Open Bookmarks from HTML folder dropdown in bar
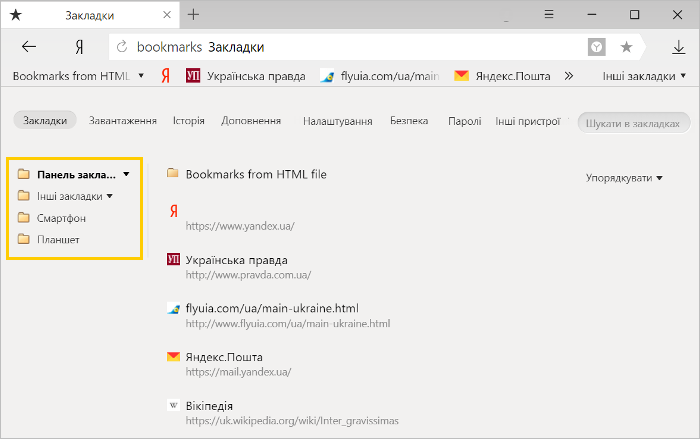 click(x=78, y=76)
